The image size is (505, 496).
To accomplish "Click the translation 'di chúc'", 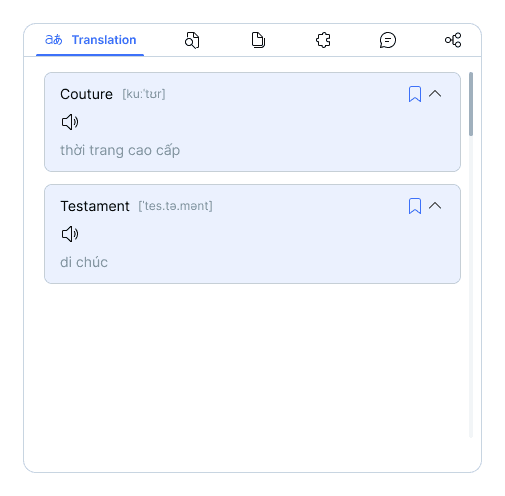I will point(84,262).
